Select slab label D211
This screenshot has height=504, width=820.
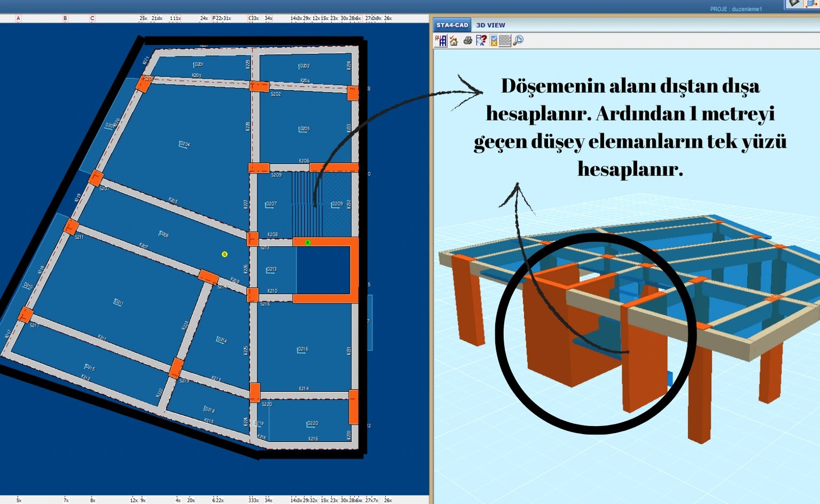[x=119, y=303]
